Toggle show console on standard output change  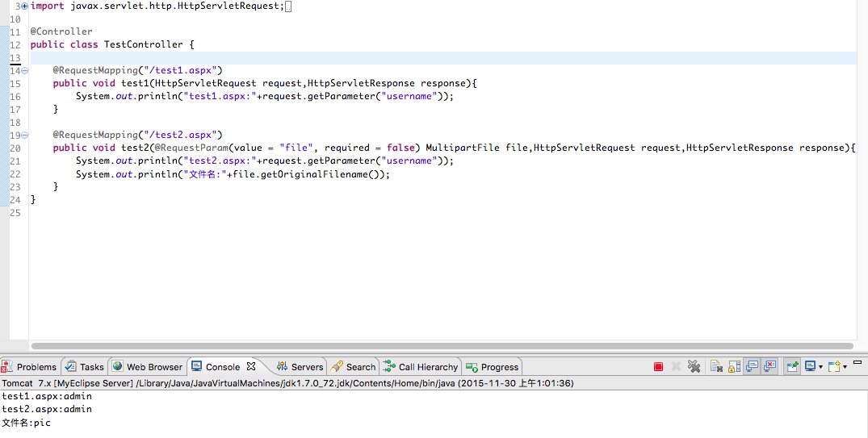click(752, 367)
